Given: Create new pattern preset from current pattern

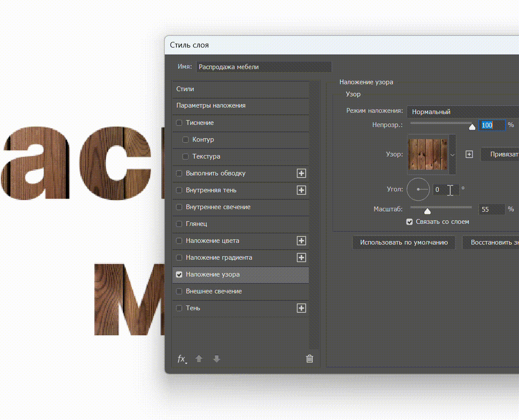Looking at the screenshot, I should pos(469,154).
